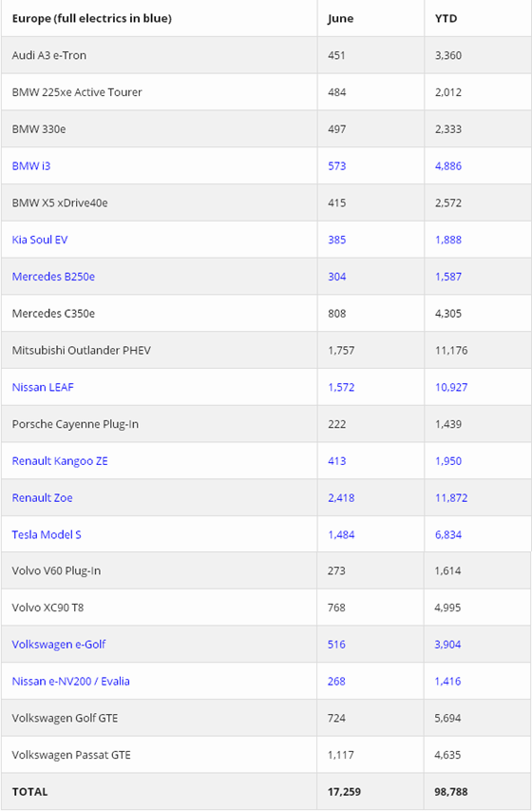Click Nissan e-NV200 / Evalia label

71,681
